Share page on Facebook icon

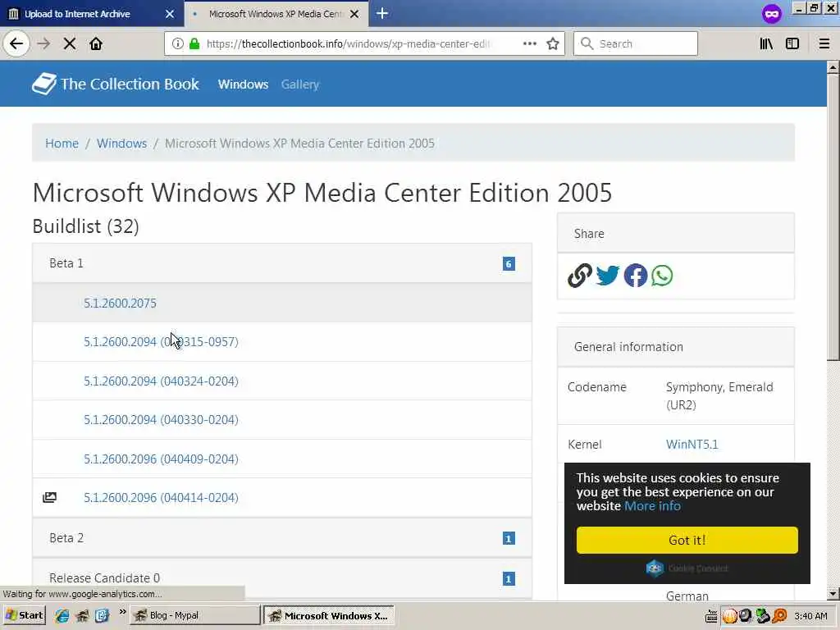(x=636, y=276)
